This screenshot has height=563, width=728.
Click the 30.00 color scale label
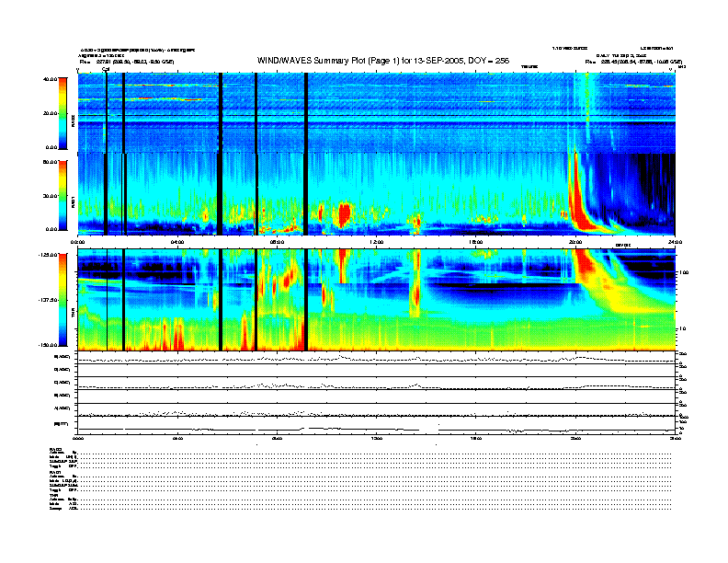pyautogui.click(x=51, y=196)
